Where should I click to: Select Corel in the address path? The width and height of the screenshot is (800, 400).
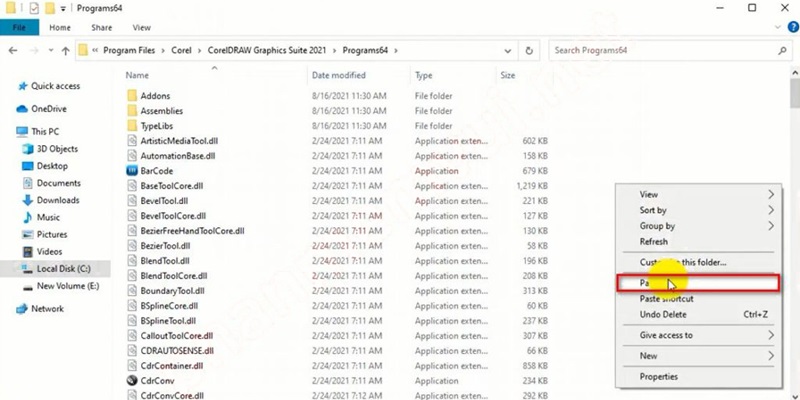click(x=181, y=51)
